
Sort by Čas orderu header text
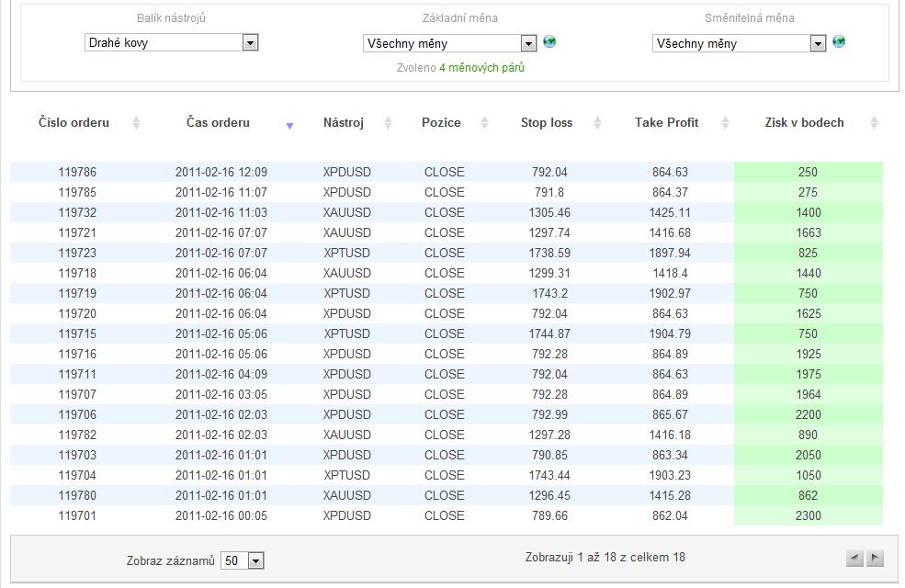(x=218, y=122)
